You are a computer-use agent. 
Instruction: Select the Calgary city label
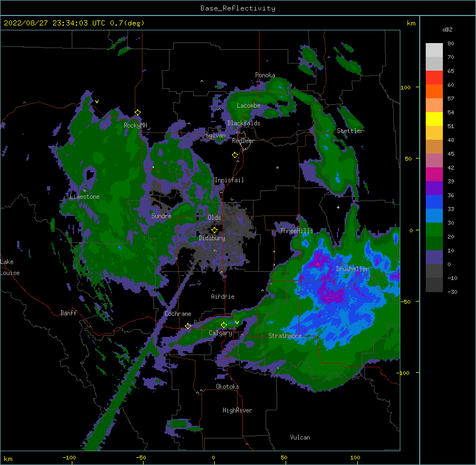tap(220, 333)
